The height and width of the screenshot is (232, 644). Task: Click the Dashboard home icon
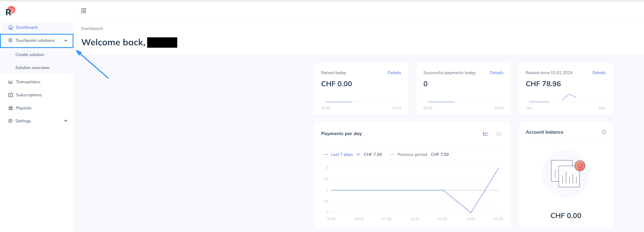11,27
